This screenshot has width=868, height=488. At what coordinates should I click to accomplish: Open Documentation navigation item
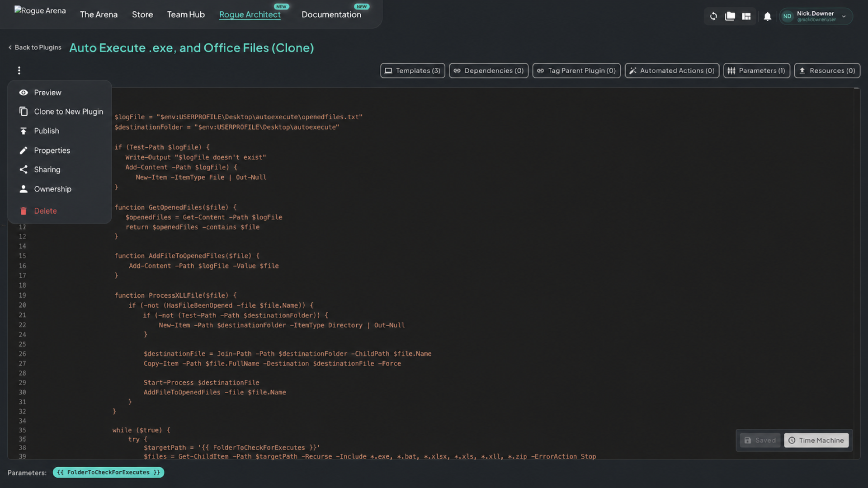coord(331,14)
